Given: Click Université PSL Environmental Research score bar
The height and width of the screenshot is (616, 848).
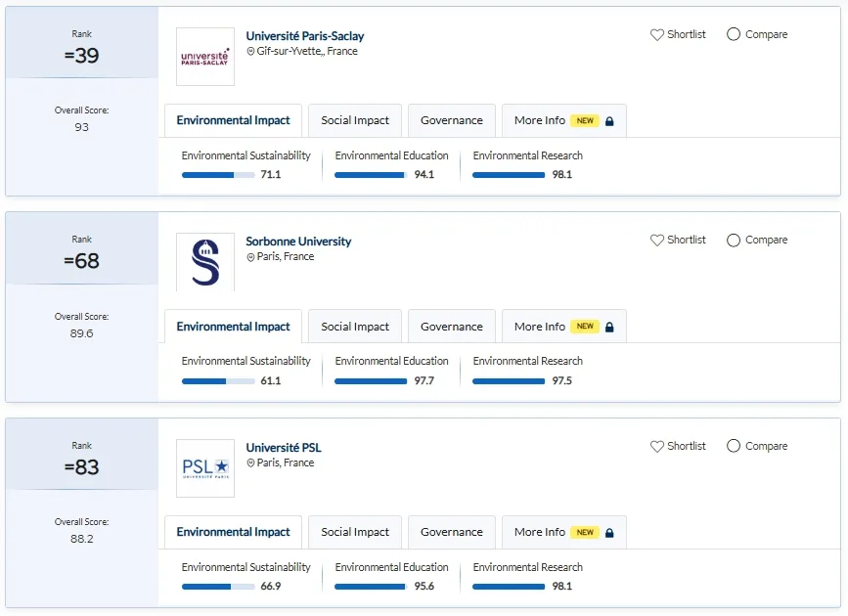Looking at the screenshot, I should 509,587.
